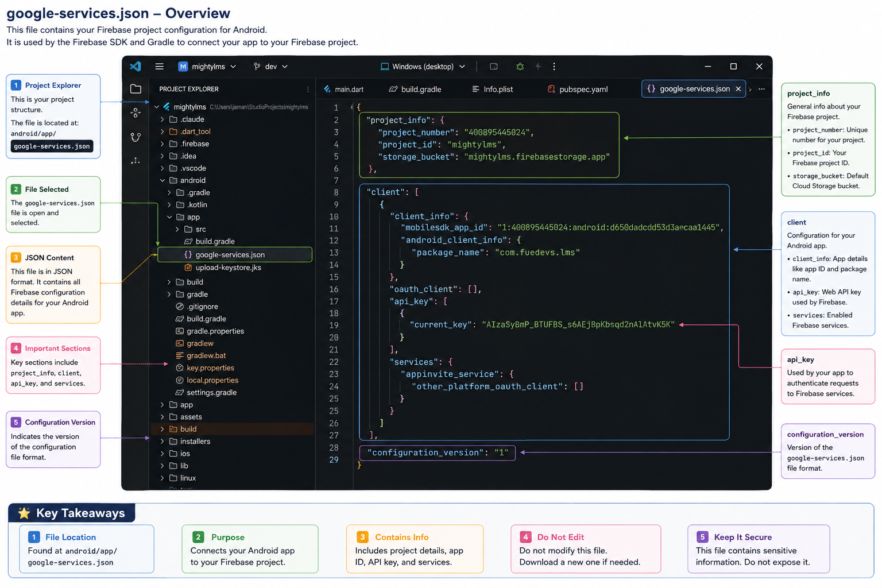
Task: Switch to the pubspec.yaml tab
Action: 578,89
